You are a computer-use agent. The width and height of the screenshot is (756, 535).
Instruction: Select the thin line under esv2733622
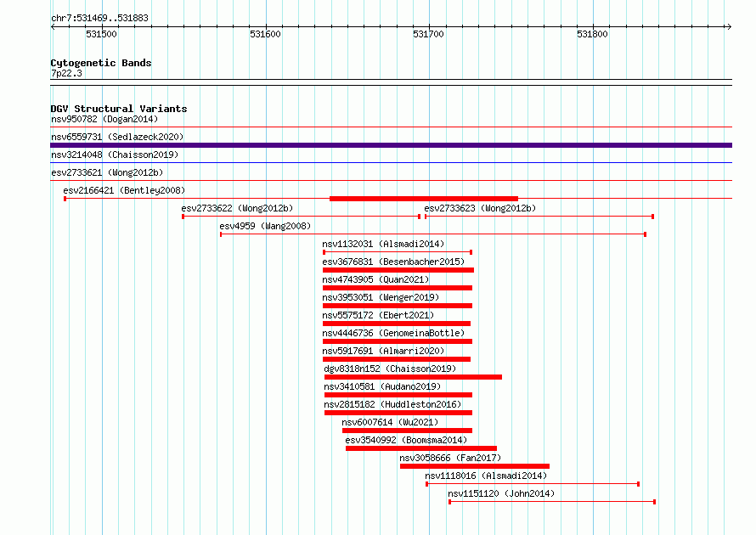(x=302, y=217)
